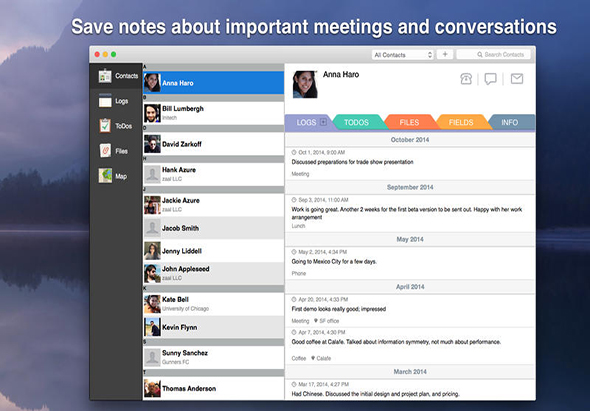Call Anna Haro with phone icon

coord(466,79)
